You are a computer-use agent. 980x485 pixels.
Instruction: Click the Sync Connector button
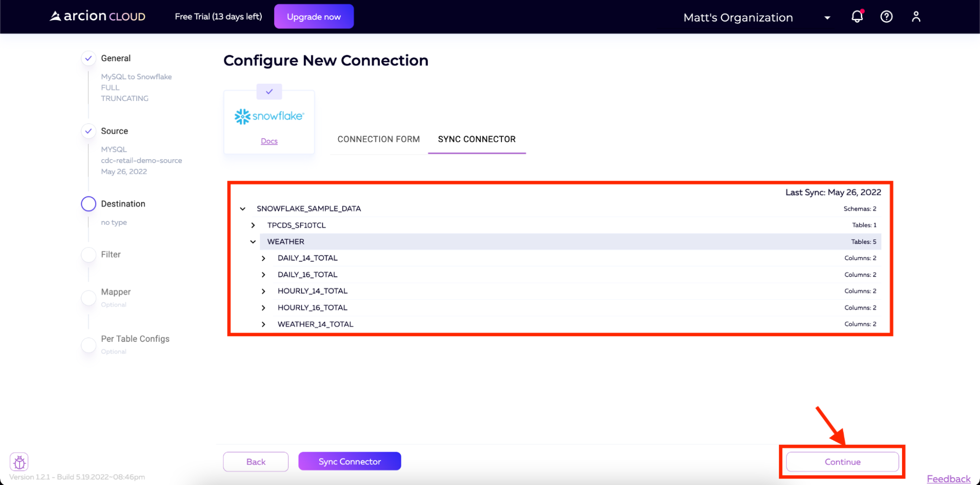pyautogui.click(x=350, y=461)
